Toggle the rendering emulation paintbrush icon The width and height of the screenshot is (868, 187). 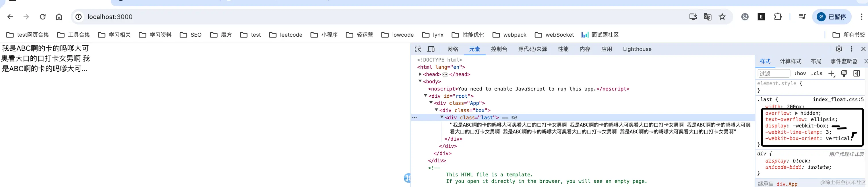(x=844, y=73)
